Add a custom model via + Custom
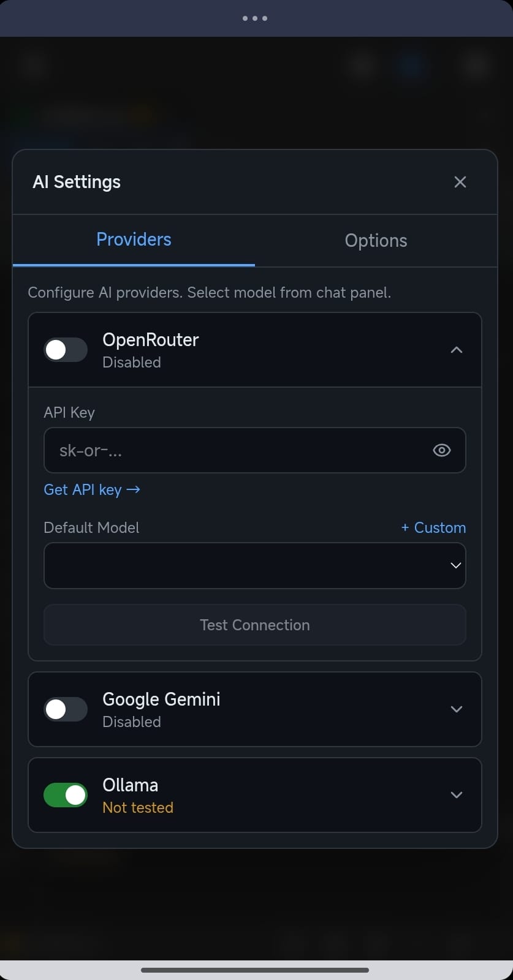Image resolution: width=513 pixels, height=980 pixels. 433,527
